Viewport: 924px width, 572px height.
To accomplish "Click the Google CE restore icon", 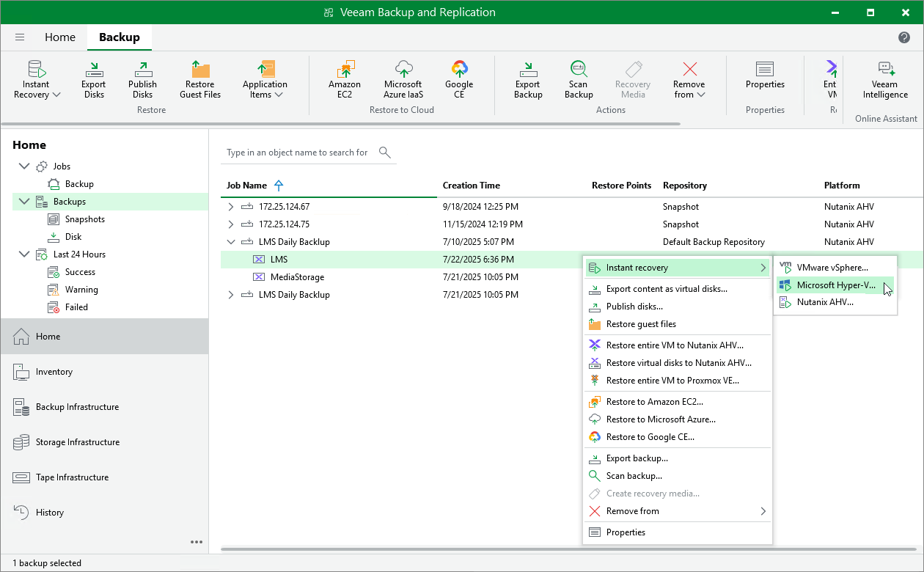I will [x=459, y=77].
